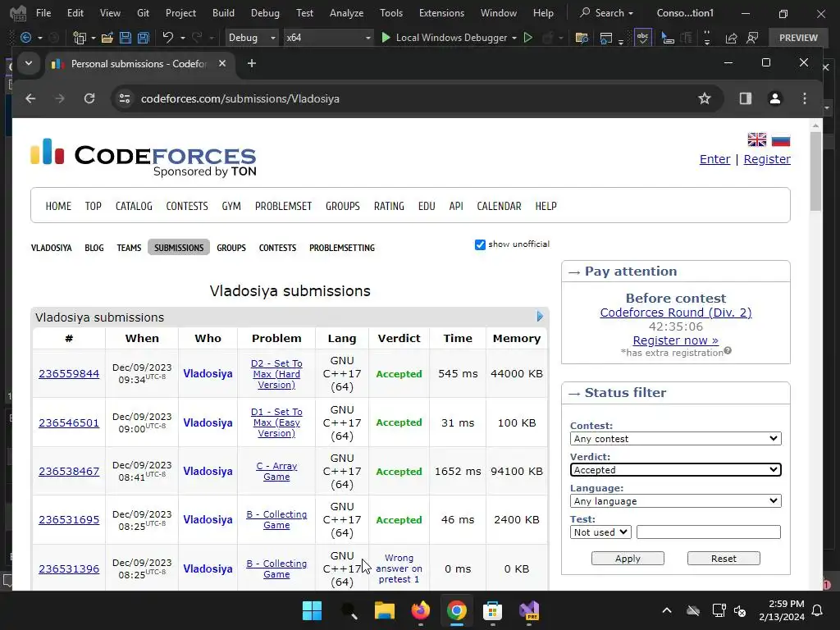Viewport: 840px width, 630px height.
Task: Open Windows notification bell
Action: click(x=817, y=610)
